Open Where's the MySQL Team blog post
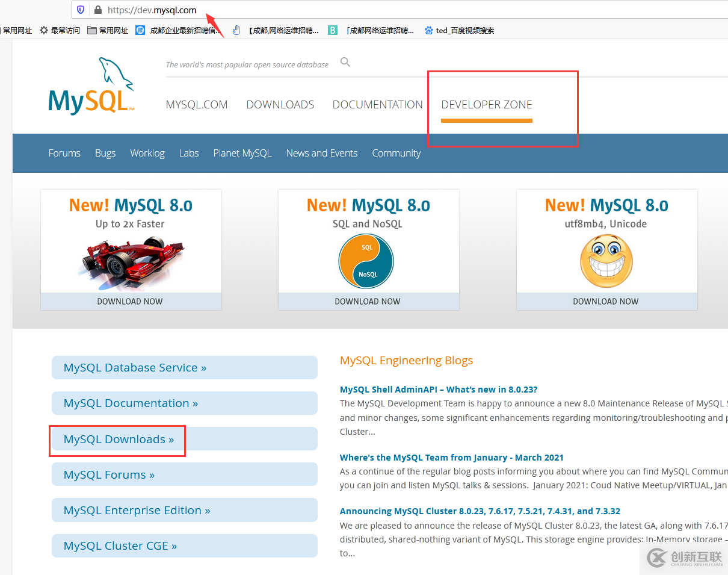The height and width of the screenshot is (575, 728). pyautogui.click(x=452, y=458)
